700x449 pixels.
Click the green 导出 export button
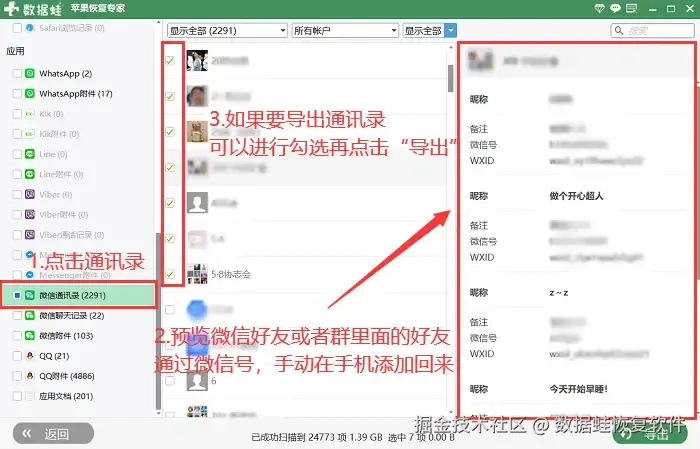click(x=649, y=433)
